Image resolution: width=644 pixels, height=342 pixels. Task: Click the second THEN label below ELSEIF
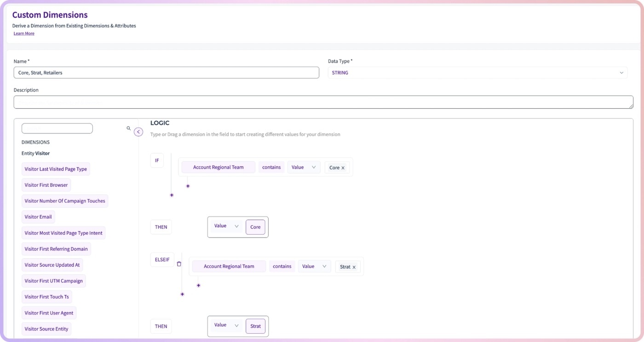click(161, 326)
